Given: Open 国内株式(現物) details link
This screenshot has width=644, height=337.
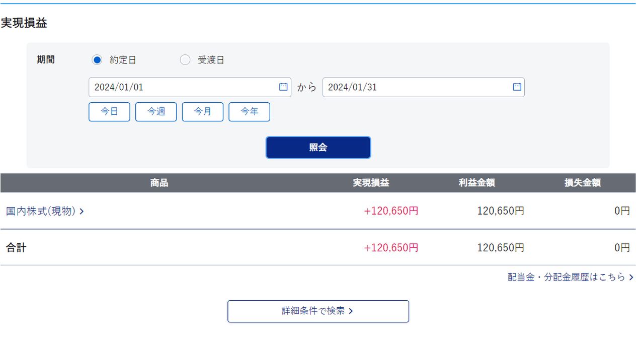Looking at the screenshot, I should pos(41,212).
